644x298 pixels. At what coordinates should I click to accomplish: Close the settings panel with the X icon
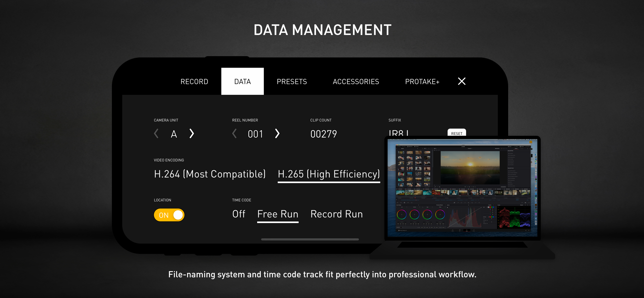click(x=461, y=81)
